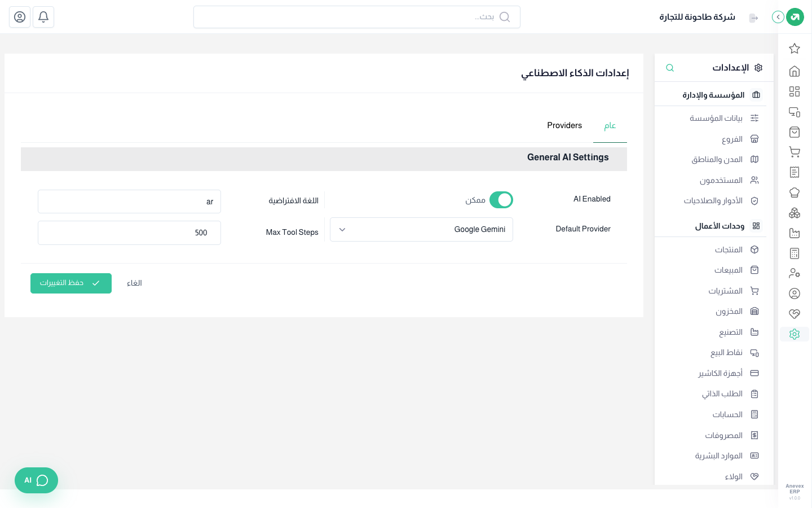Go to home icon in the icon rail
The width and height of the screenshot is (812, 508).
pos(795,71)
